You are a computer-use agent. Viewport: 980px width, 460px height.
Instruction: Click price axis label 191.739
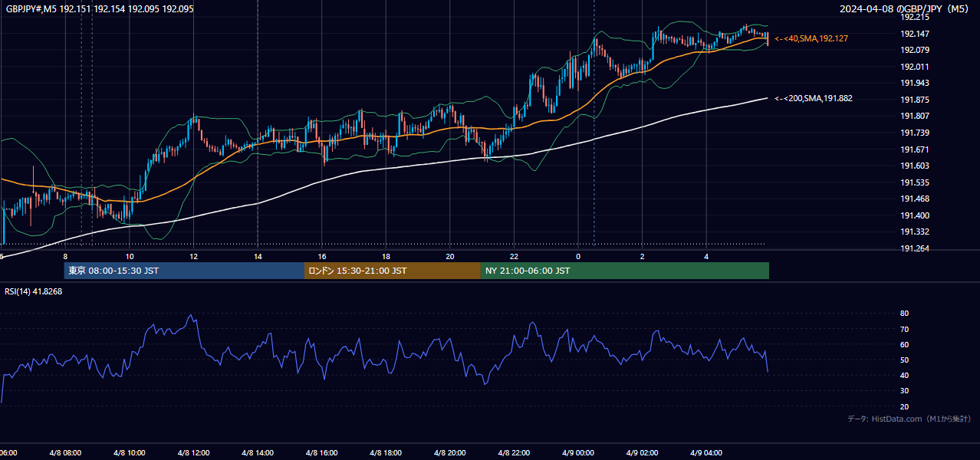coord(914,133)
